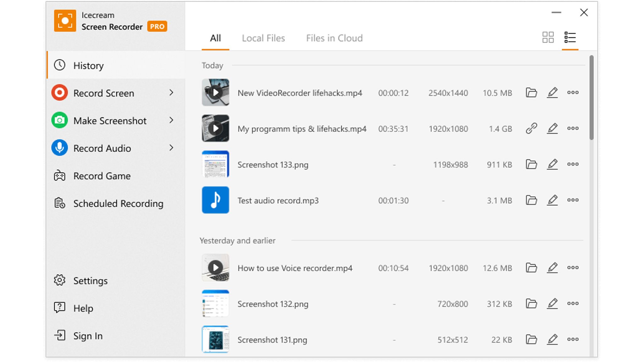
Task: Open Files in Cloud tab
Action: [334, 38]
